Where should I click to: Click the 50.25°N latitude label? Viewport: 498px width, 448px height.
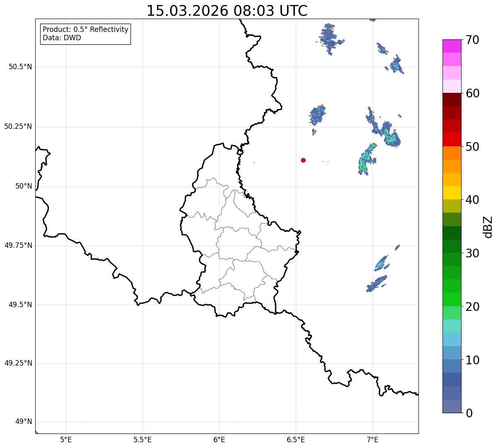pyautogui.click(x=18, y=126)
